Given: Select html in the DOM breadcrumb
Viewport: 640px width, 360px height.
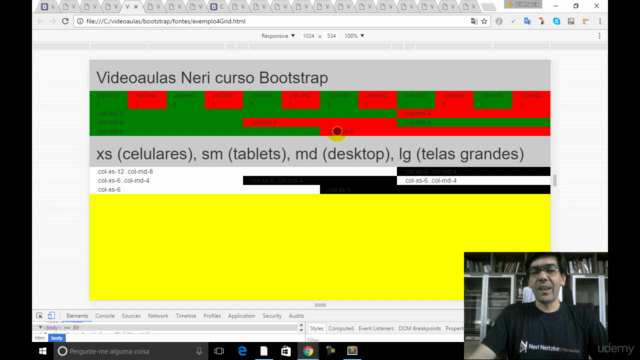Looking at the screenshot, I should [x=40, y=338].
